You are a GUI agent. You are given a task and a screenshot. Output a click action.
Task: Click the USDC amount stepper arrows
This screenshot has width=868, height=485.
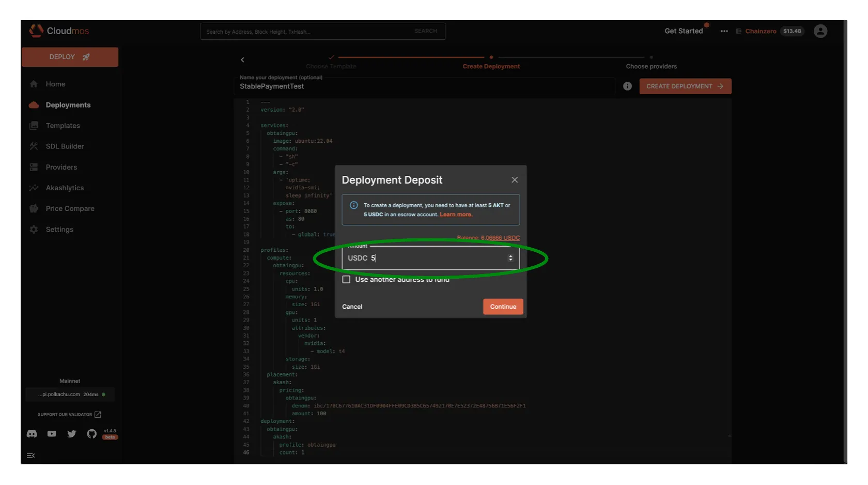click(x=510, y=258)
